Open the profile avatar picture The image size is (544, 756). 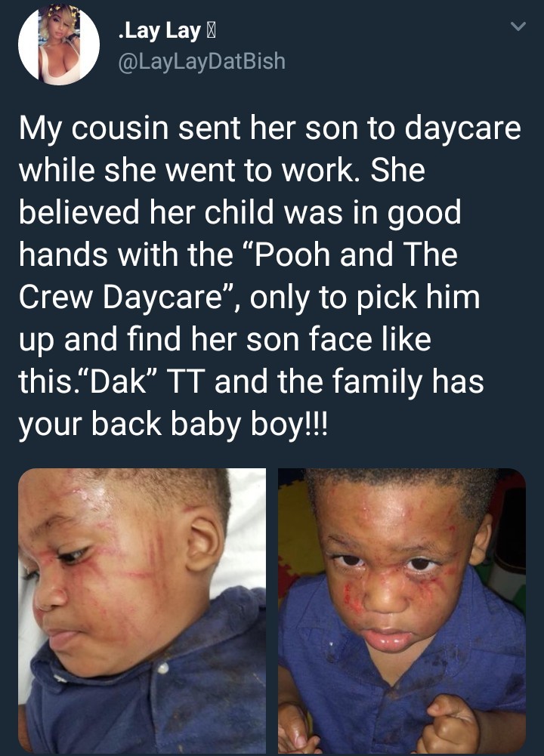59,45
